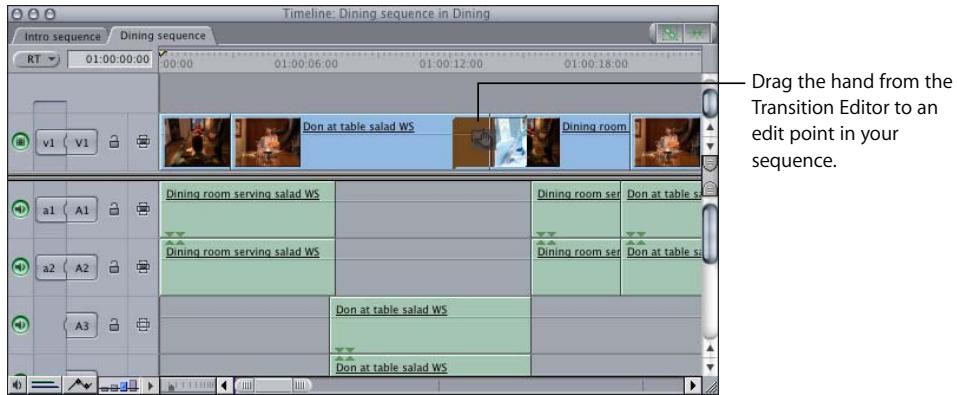Click the A1 destination control

[82, 210]
